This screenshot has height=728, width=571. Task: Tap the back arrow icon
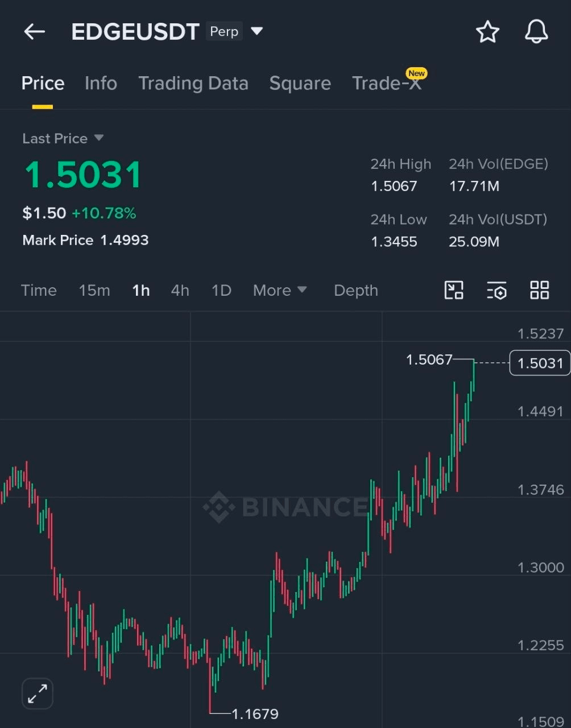34,32
